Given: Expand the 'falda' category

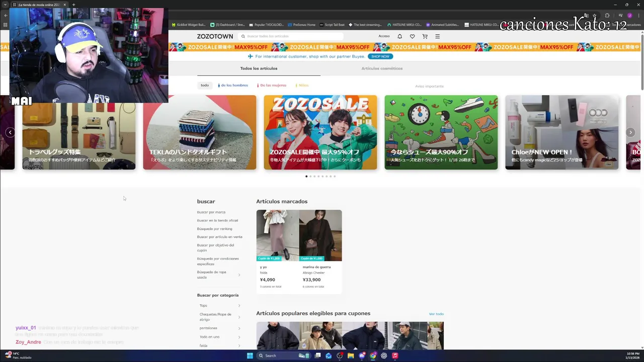Looking at the screenshot, I should pos(239,346).
